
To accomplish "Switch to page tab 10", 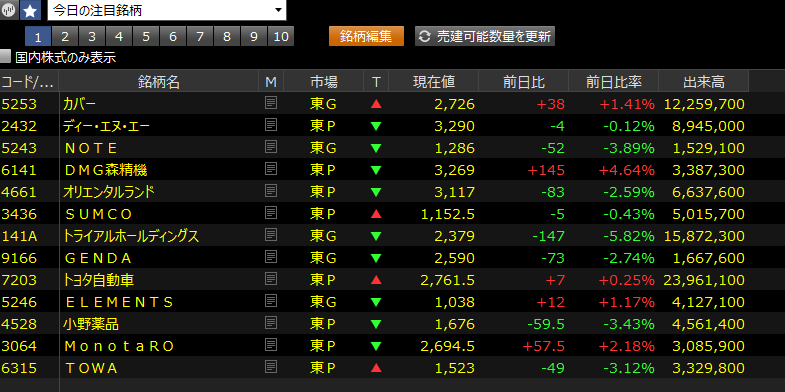I will point(281,37).
